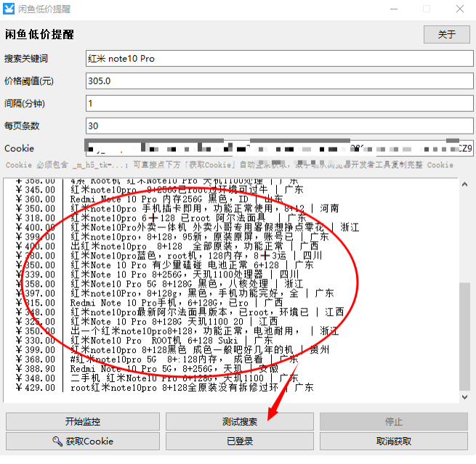
Task: Select the ¥429.00 root红米note10pro result line
Action: (x=164, y=388)
